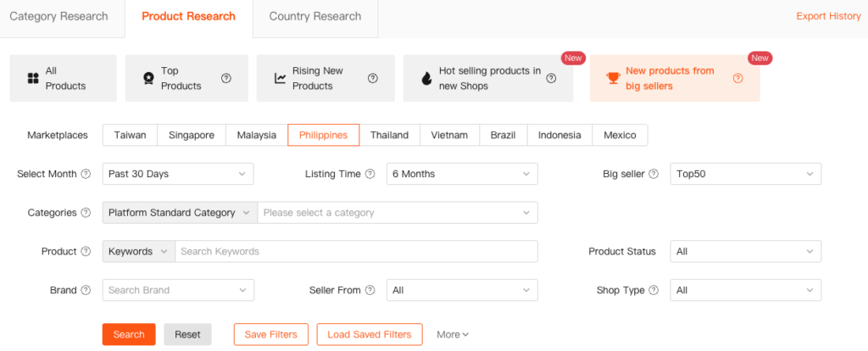The width and height of the screenshot is (868, 351).
Task: Click the orange Search button
Action: click(129, 334)
